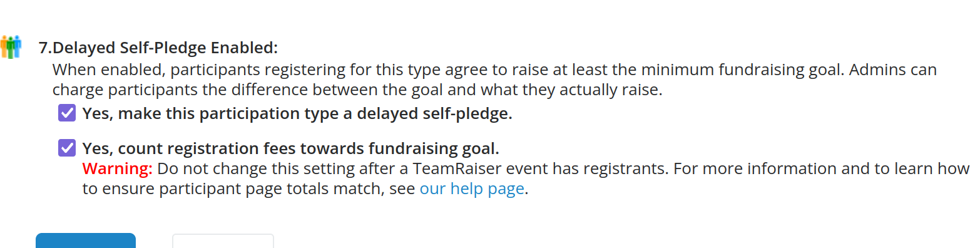This screenshot has height=248, width=980.
Task: Click the white outlined button beside the blue button
Action: coord(223,241)
